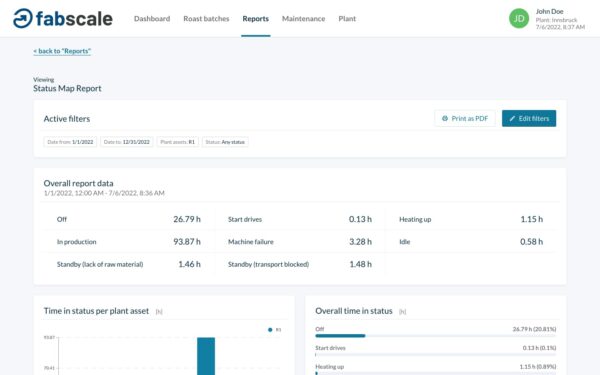
Task: Go to Roast batches tab
Action: click(206, 19)
